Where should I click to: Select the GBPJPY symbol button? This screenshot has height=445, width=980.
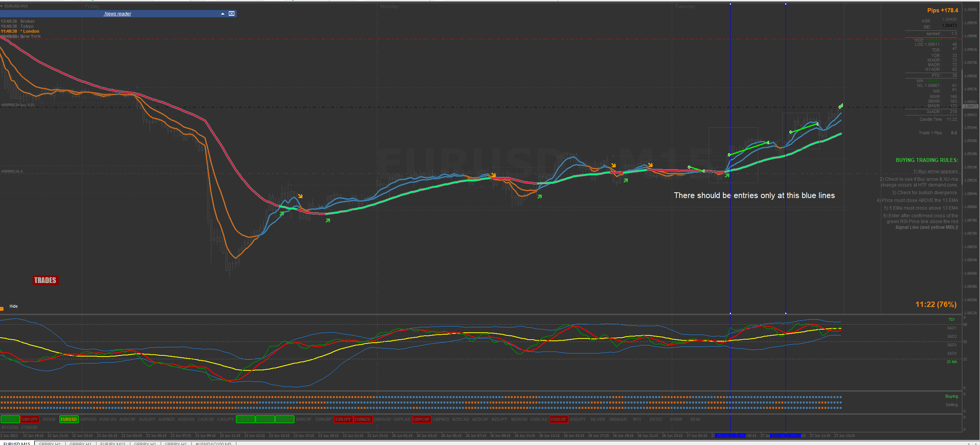coord(30,419)
